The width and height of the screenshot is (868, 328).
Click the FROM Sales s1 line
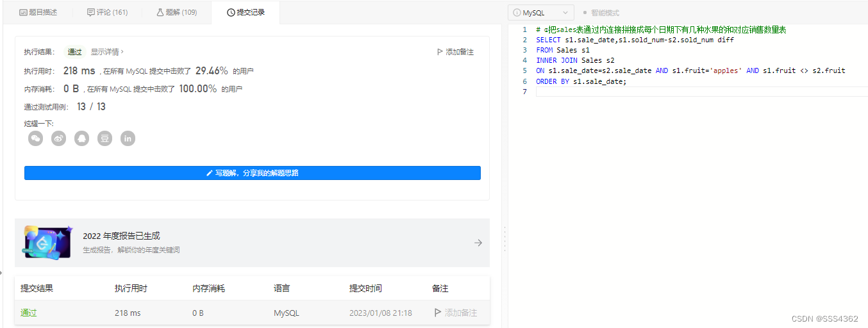tap(563, 50)
